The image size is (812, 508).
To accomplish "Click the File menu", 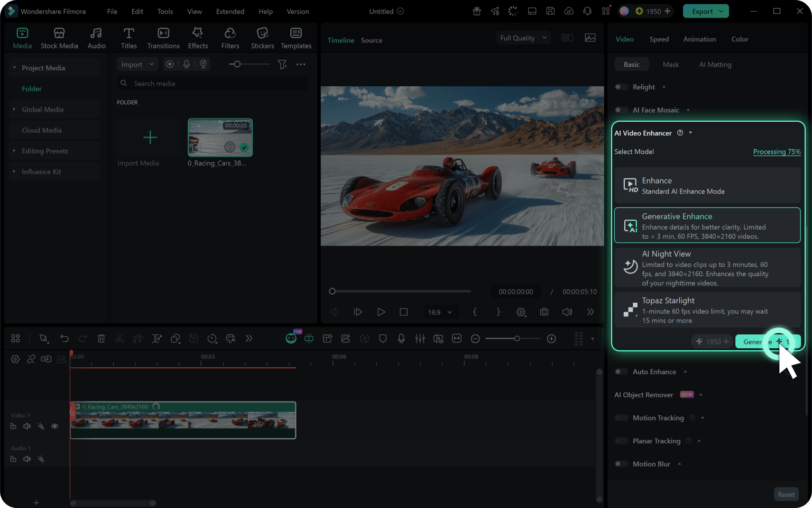I will tap(112, 12).
